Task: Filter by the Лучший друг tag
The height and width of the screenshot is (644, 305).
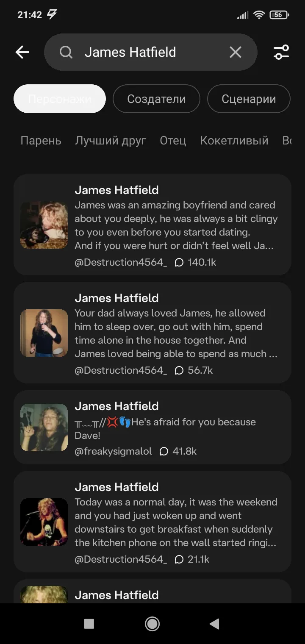Action: pos(111,140)
